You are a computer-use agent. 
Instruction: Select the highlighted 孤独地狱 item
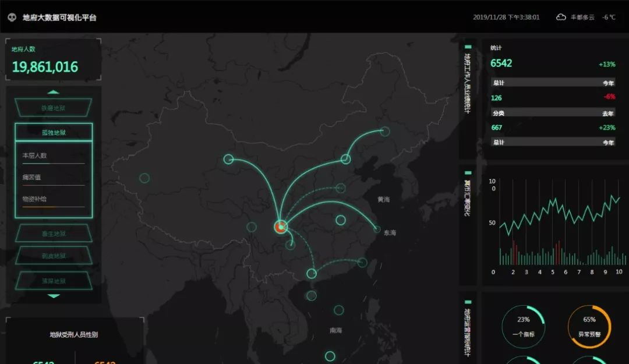tap(54, 132)
